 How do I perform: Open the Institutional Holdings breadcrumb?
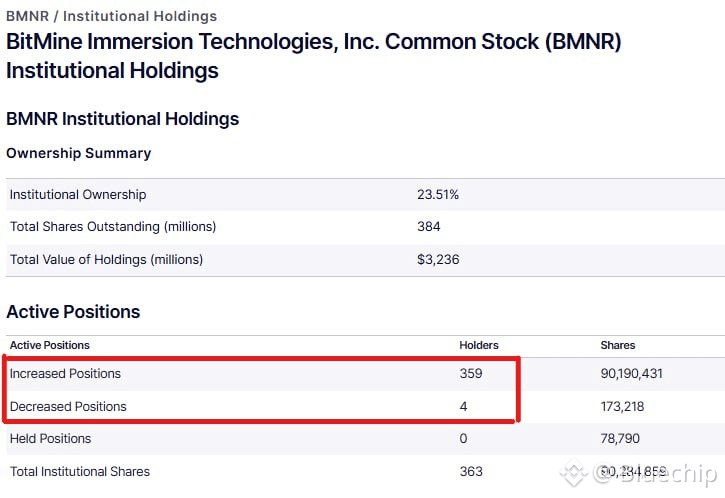140,16
